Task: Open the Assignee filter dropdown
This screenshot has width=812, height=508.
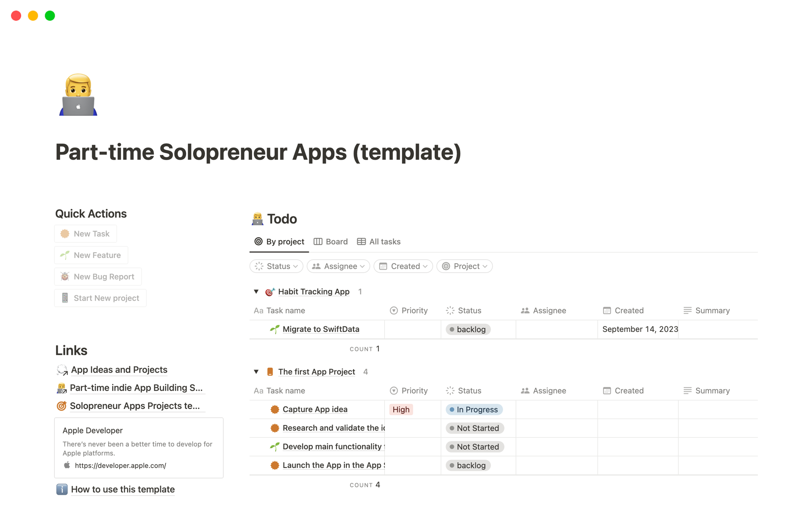Action: pyautogui.click(x=338, y=266)
